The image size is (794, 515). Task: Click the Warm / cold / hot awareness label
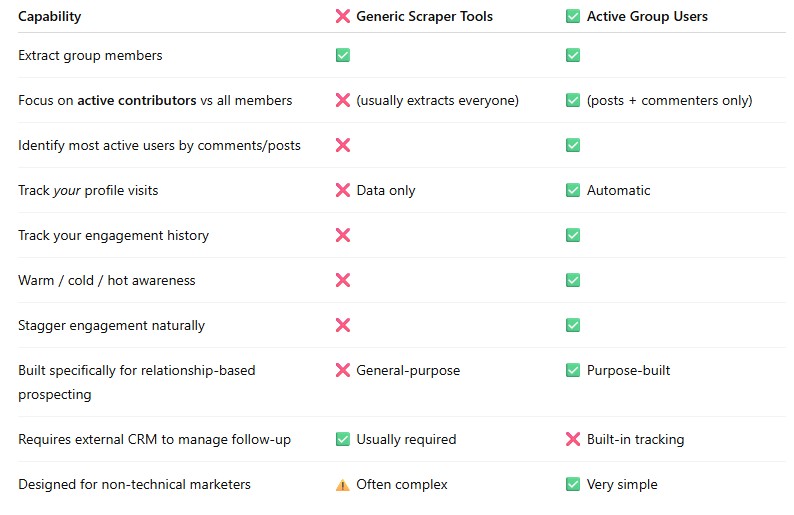pyautogui.click(x=107, y=280)
